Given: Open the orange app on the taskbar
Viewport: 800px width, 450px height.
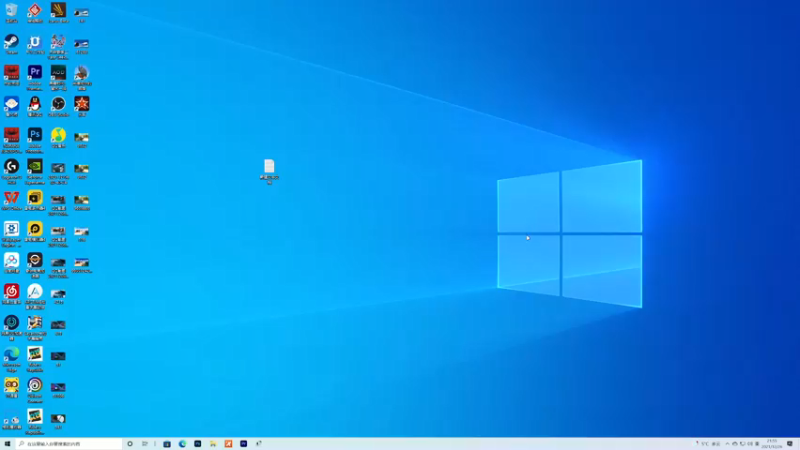Looking at the screenshot, I should (x=228, y=444).
